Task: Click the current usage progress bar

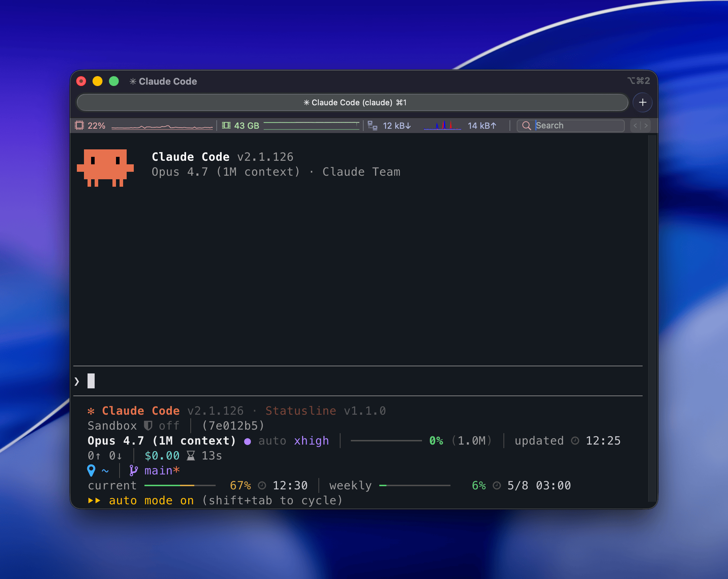Action: pos(180,485)
